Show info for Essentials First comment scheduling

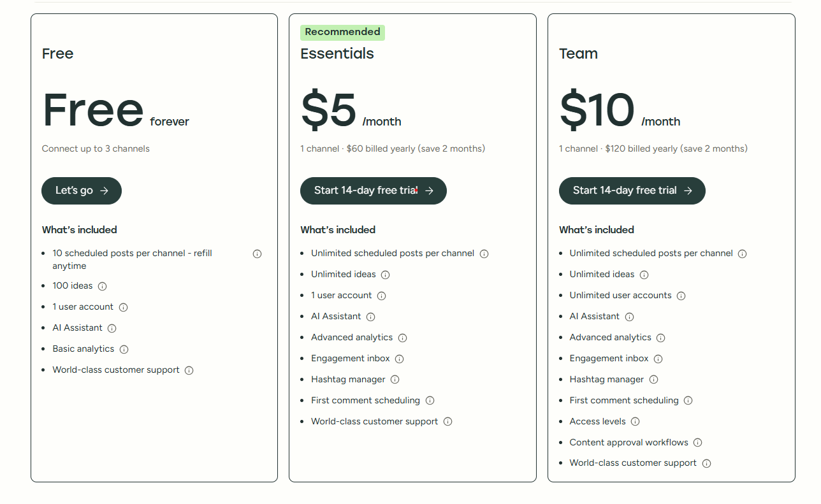tap(430, 401)
